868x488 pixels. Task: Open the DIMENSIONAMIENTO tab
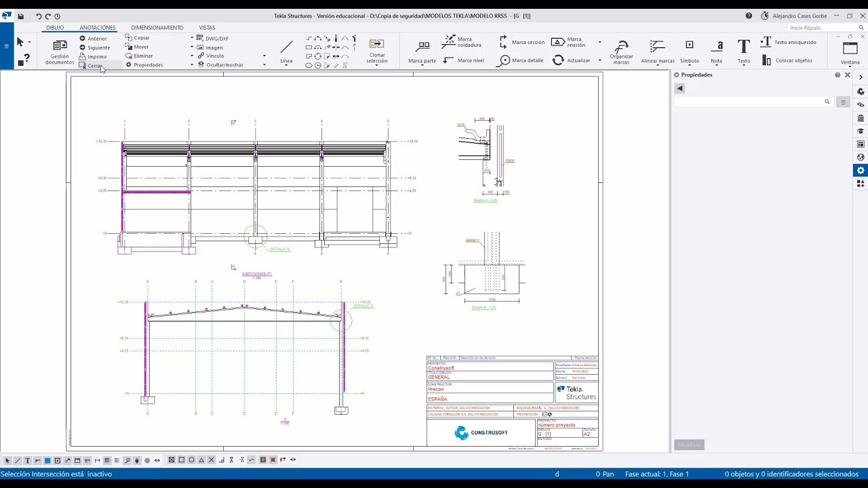[x=157, y=28]
